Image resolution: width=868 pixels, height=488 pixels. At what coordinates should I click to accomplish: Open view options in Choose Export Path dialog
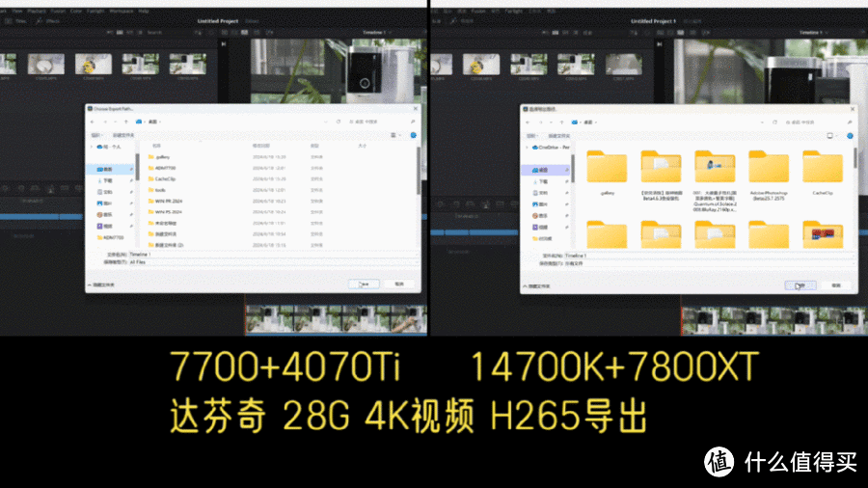tap(395, 135)
